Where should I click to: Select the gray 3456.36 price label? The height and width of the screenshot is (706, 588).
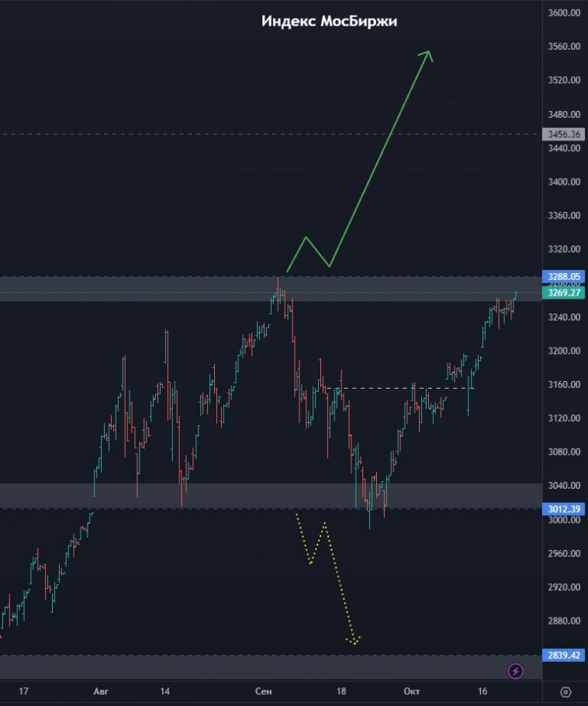pyautogui.click(x=564, y=134)
